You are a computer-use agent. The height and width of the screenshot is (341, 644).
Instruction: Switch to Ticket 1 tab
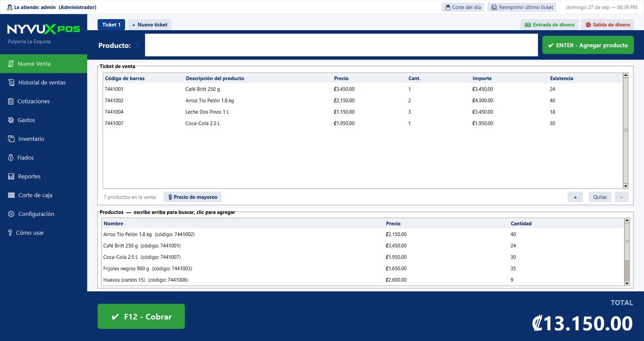pyautogui.click(x=111, y=25)
